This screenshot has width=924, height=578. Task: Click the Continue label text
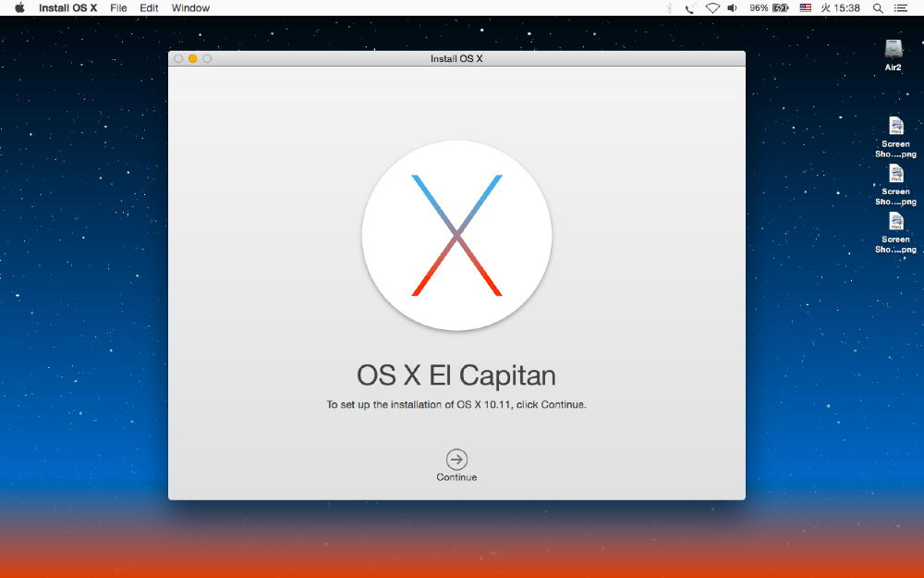click(x=456, y=477)
